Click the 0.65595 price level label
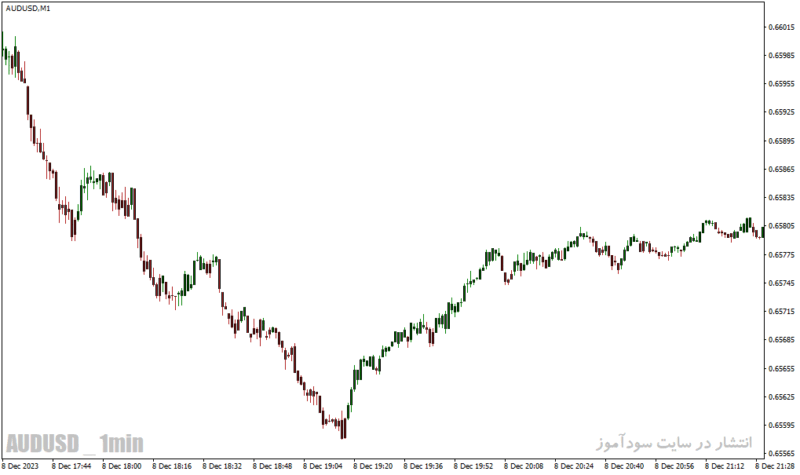Screen dimensions: 800x475 pyautogui.click(x=782, y=425)
